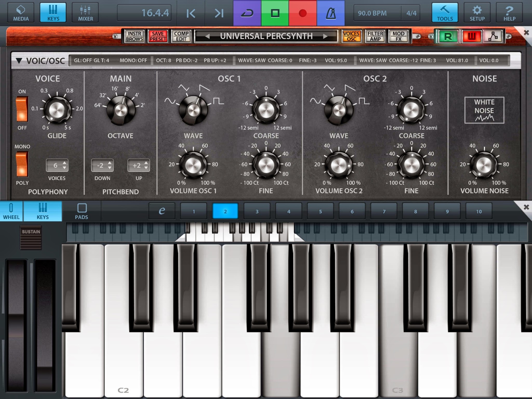Flip the Mono/Poly polyphony switch
532x399 pixels.
tap(22, 164)
